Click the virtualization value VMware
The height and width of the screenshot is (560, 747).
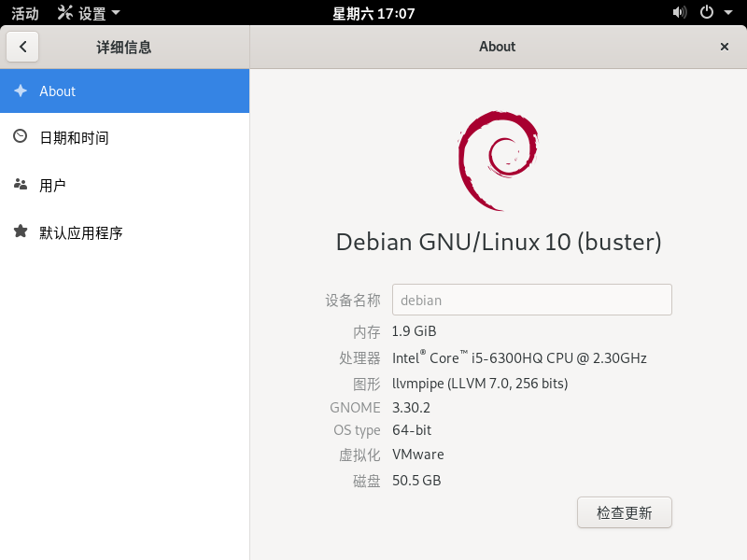[417, 455]
